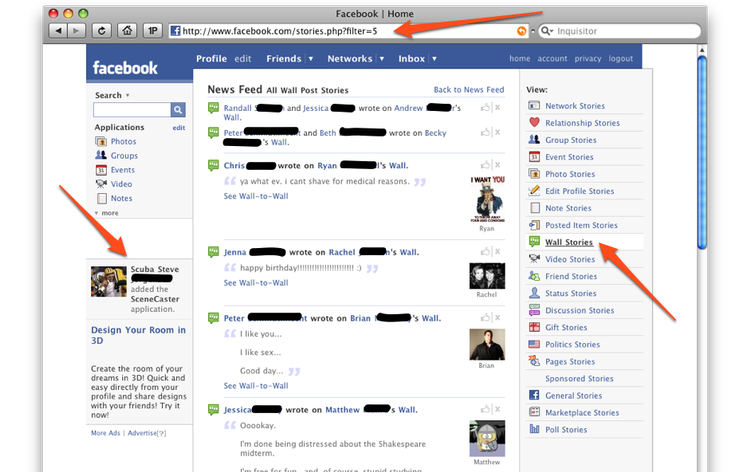Click the Facebook search text field
Screen dimensions: 750x472
(x=132, y=110)
